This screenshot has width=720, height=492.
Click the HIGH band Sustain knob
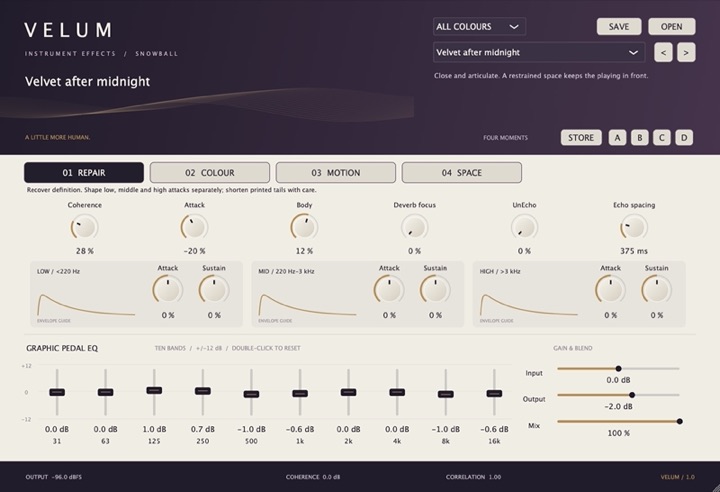pos(657,290)
